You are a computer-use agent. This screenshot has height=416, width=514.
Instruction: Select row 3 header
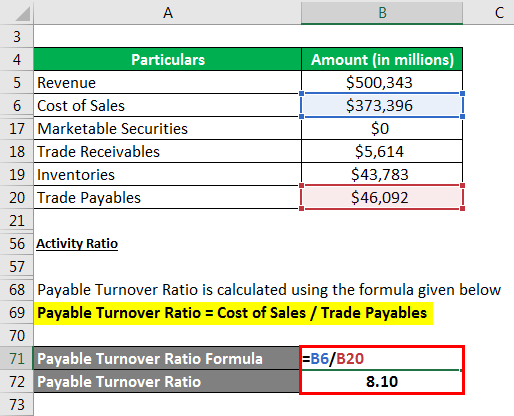tap(17, 36)
